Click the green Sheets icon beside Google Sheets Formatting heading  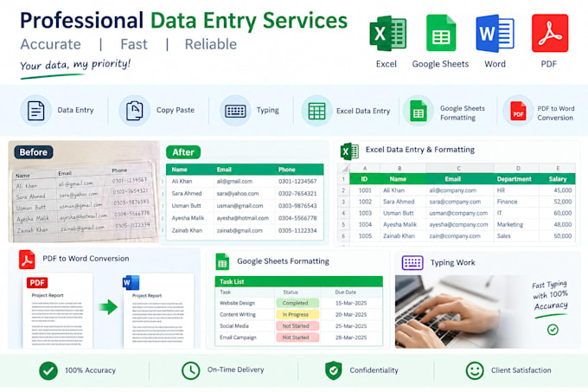click(222, 262)
